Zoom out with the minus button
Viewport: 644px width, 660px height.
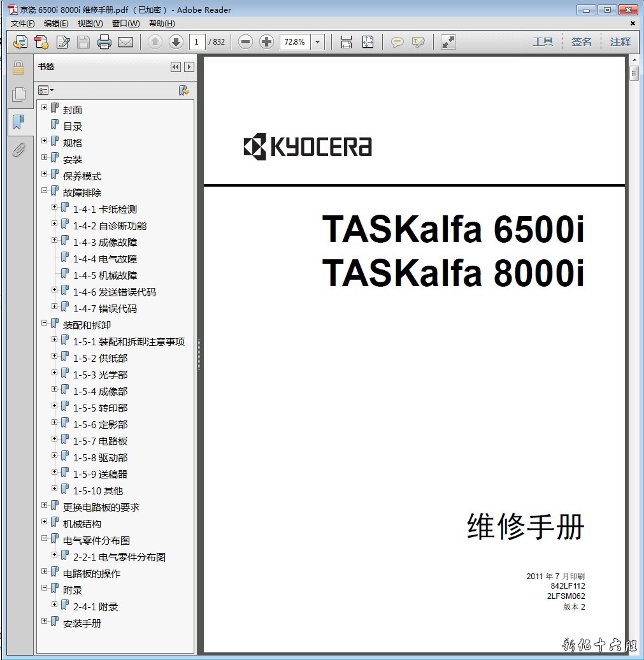(245, 42)
